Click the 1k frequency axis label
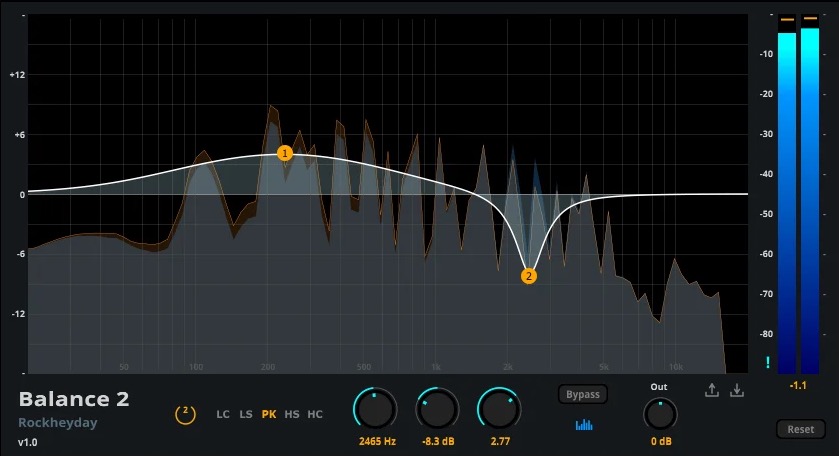This screenshot has height=456, width=839. (436, 367)
